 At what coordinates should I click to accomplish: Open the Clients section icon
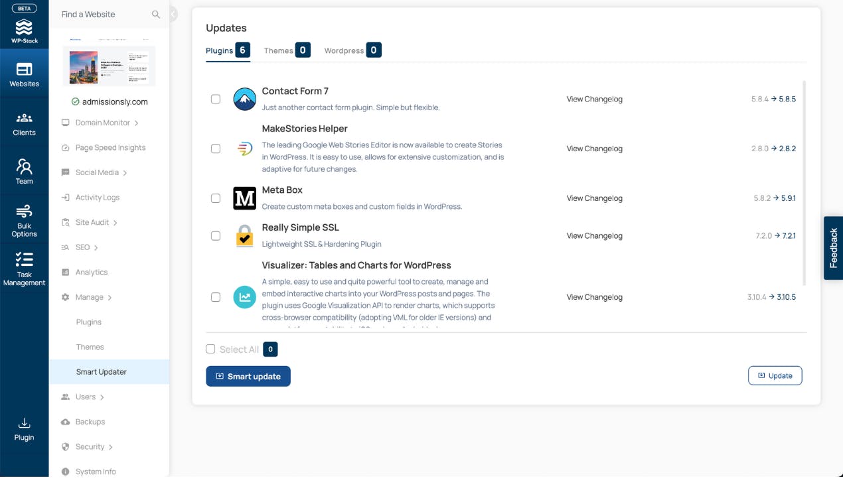coord(24,118)
